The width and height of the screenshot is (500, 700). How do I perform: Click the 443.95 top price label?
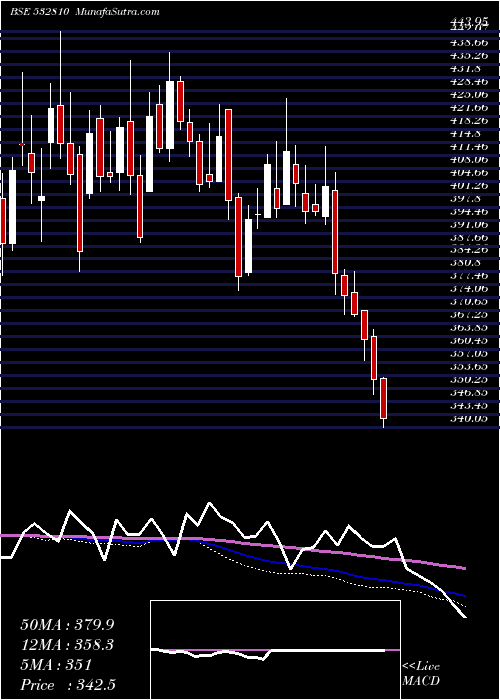[x=467, y=22]
